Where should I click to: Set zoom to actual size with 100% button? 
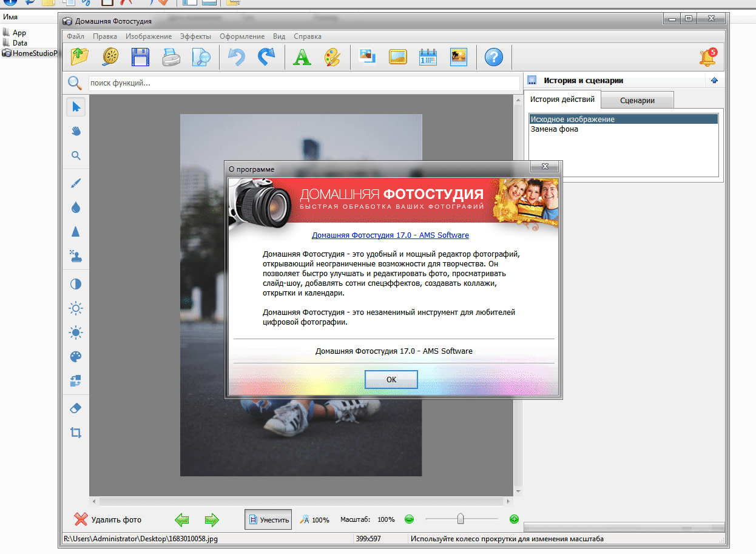click(x=314, y=519)
